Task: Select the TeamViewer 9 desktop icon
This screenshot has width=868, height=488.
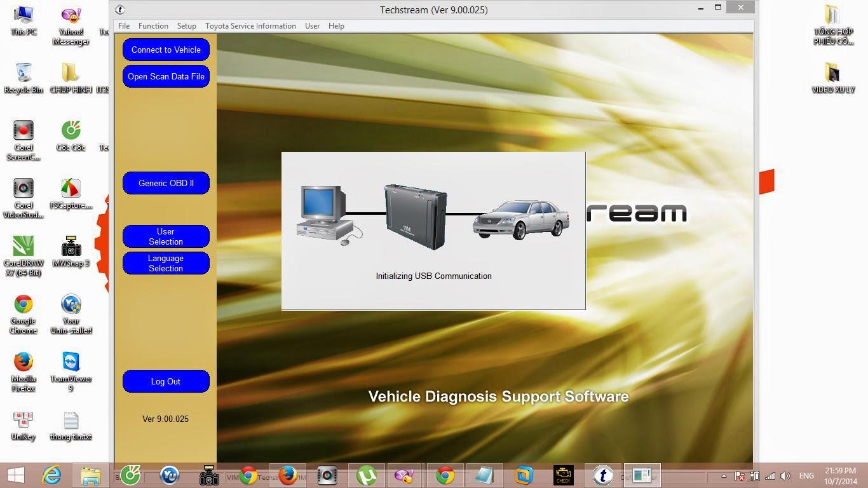Action: pyautogui.click(x=71, y=372)
